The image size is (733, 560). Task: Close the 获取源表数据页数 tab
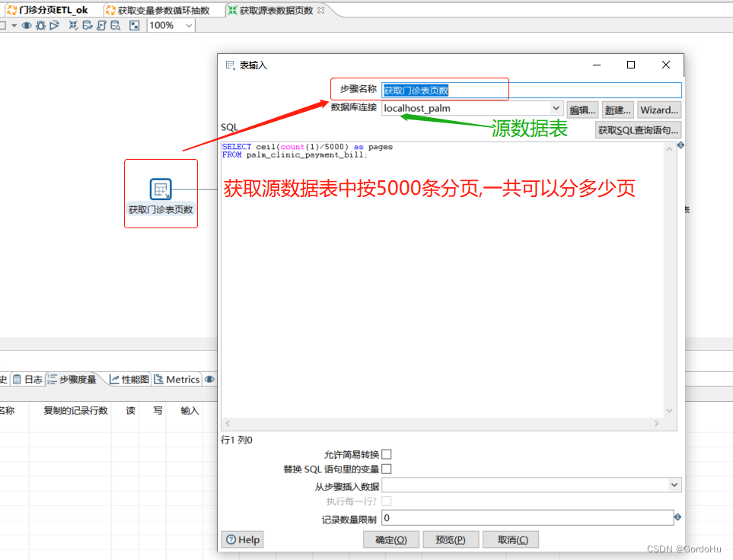point(320,11)
